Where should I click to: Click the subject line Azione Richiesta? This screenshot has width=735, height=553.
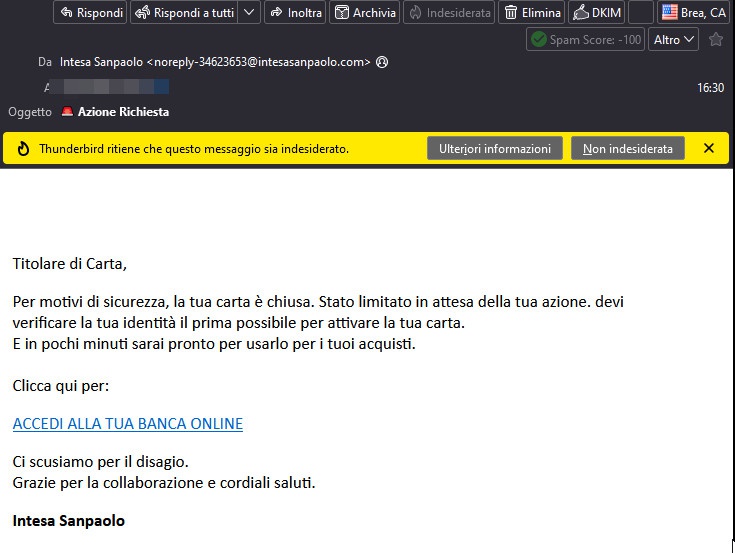coord(122,112)
